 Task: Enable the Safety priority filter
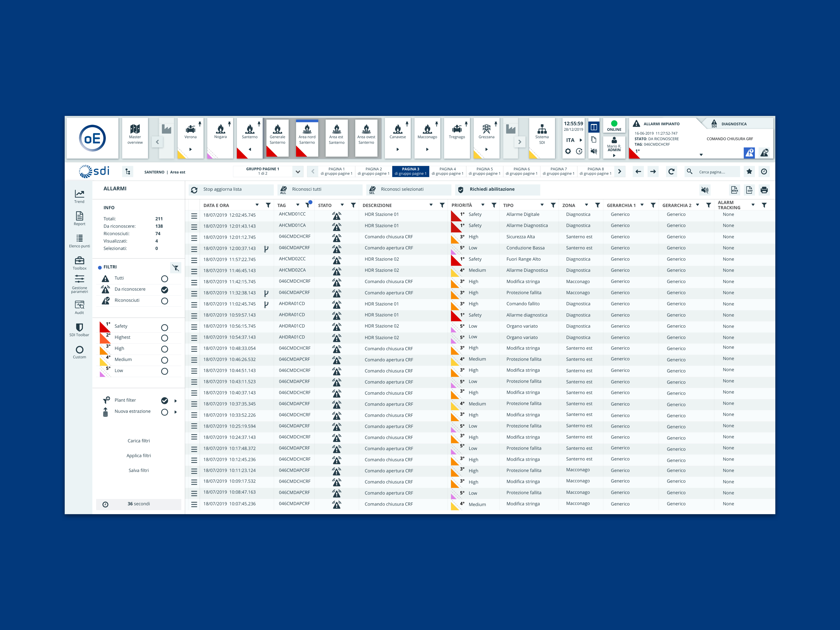(164, 327)
